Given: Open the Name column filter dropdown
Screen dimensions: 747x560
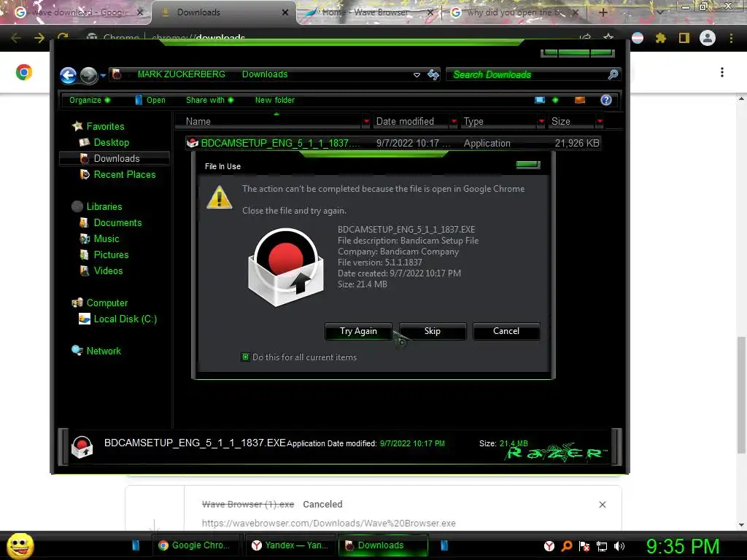Looking at the screenshot, I should [366, 122].
